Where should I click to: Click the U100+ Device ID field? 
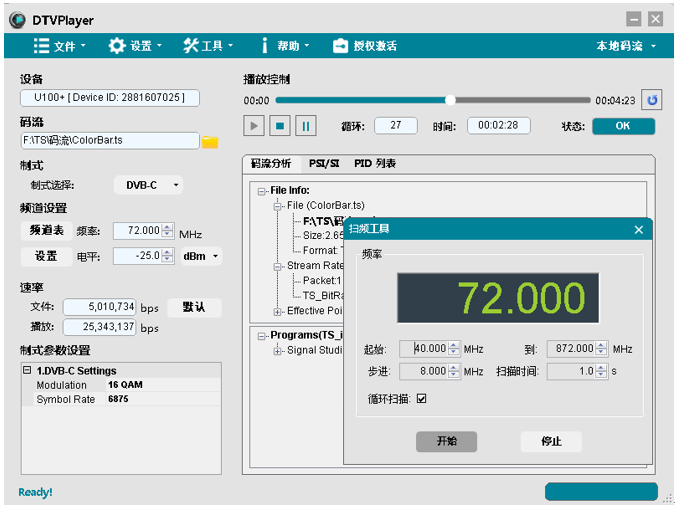110,98
